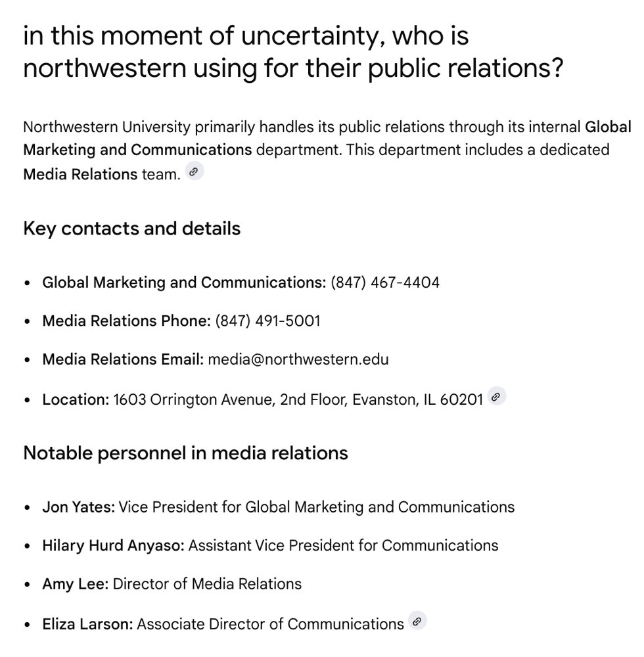Viewport: 644px width, 657px height.
Task: Click the Media Relations phone number (847) 491-5001
Action: pyautogui.click(x=267, y=321)
